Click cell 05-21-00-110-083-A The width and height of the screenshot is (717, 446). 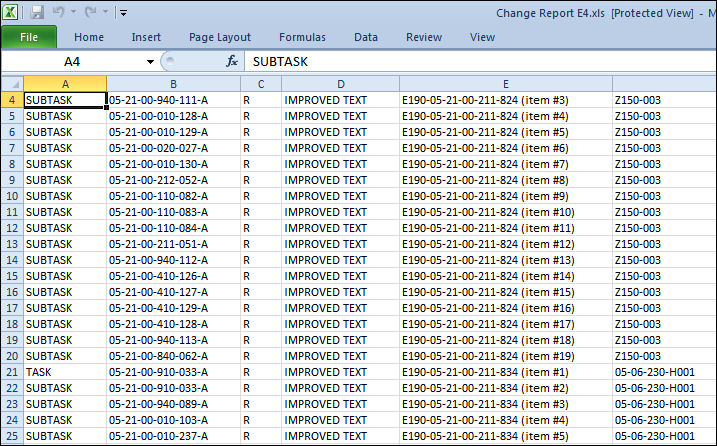pos(173,212)
